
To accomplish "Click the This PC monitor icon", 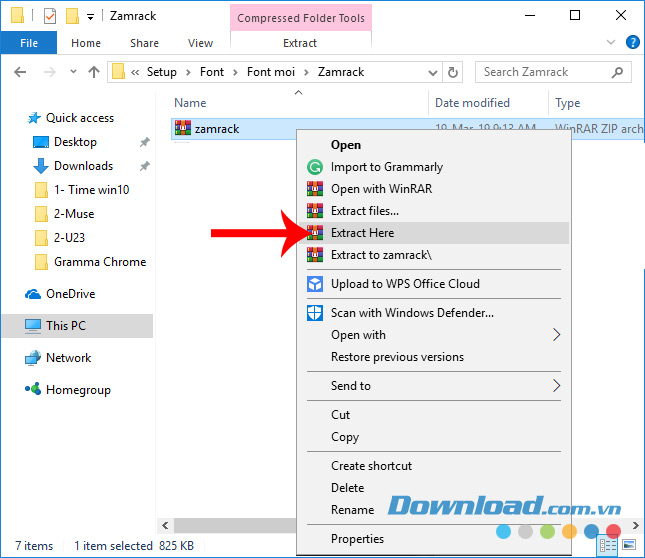I will (x=33, y=326).
